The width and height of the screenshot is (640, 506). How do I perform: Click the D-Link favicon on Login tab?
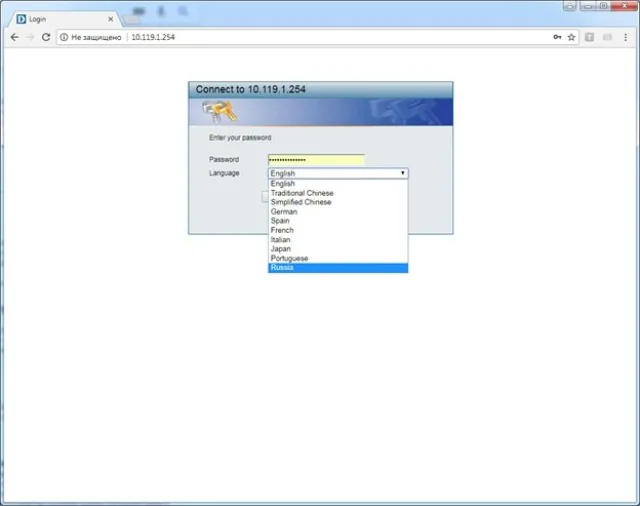pyautogui.click(x=21, y=19)
